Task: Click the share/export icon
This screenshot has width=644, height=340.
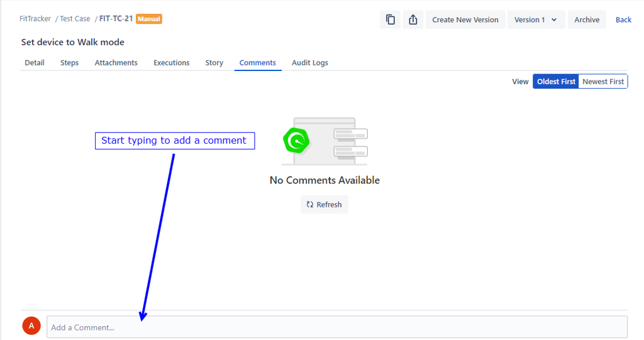Action: pyautogui.click(x=413, y=19)
